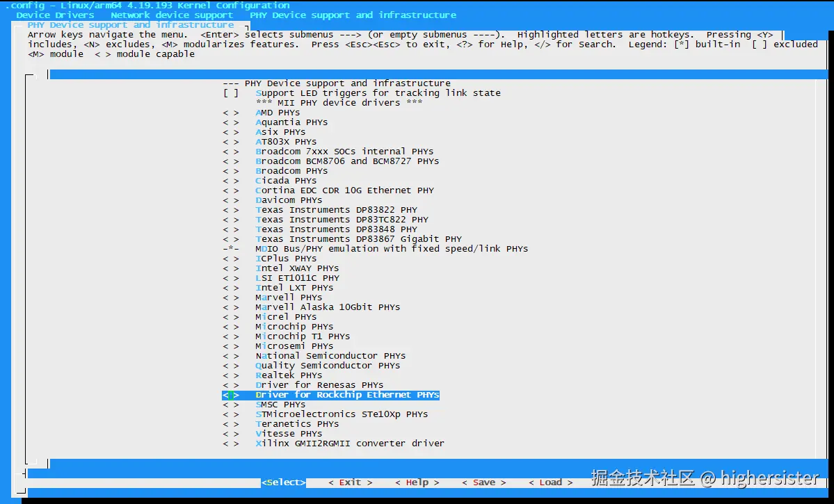Open Help for the current option
This screenshot has width=834, height=504.
point(417,482)
